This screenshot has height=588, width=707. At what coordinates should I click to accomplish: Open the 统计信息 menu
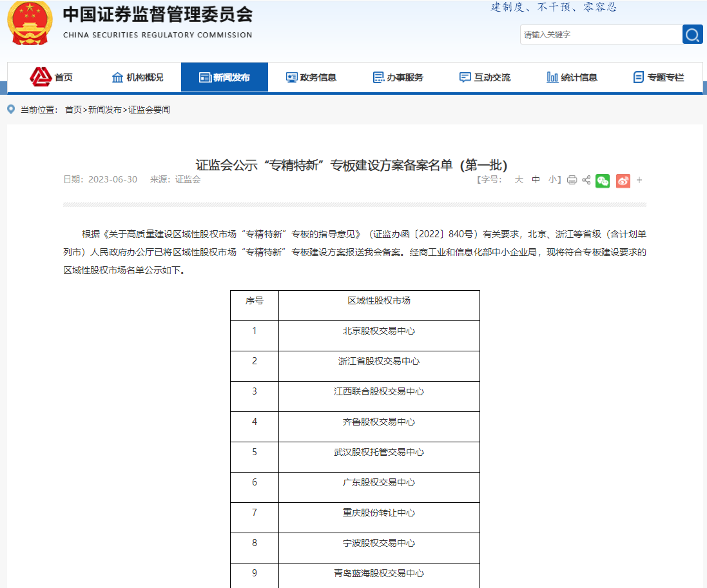[572, 77]
